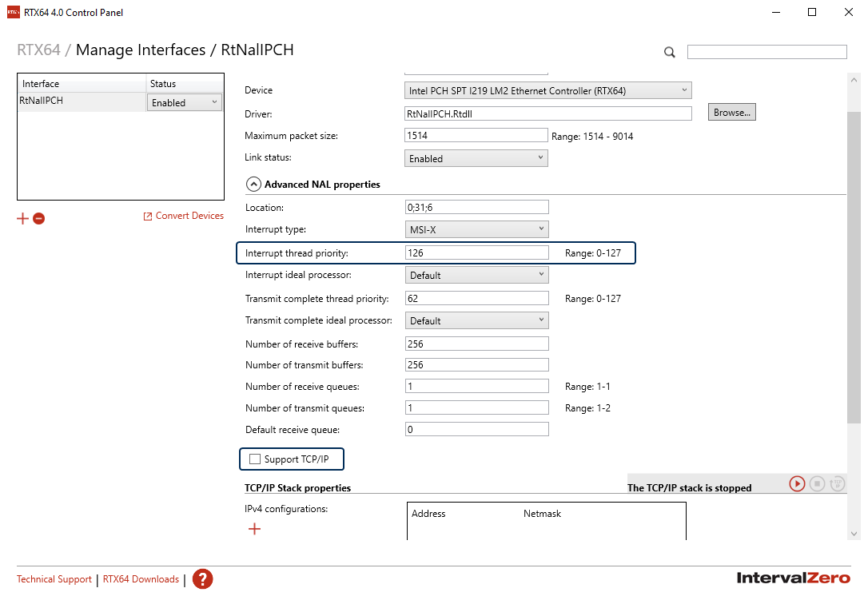868x608 pixels.
Task: Click the red plus add interface icon
Action: [x=22, y=219]
